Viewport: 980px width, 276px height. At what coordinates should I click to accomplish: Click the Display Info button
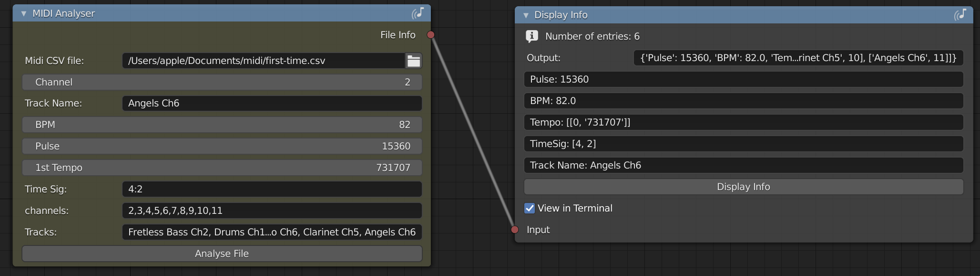[744, 187]
